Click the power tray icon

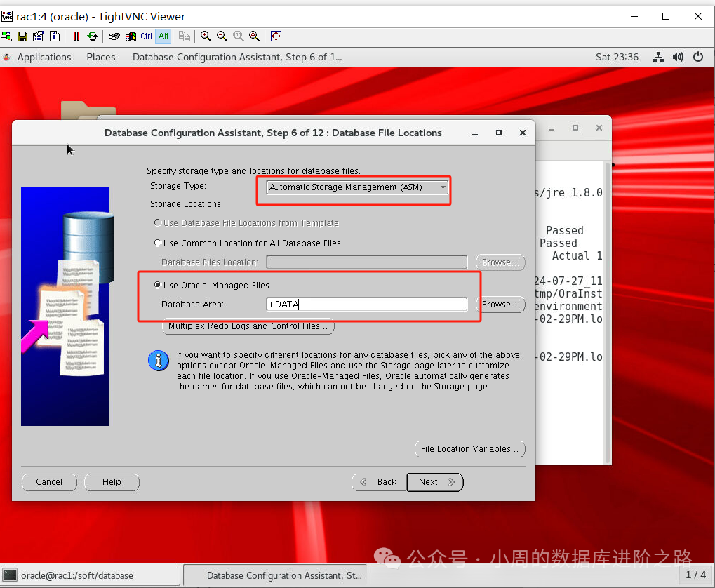click(x=698, y=57)
